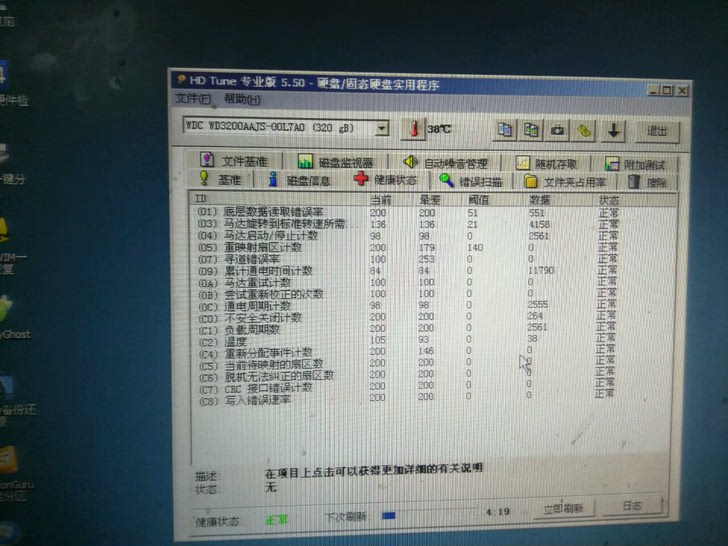Screen dimensions: 728x546
Task: Switch to the 错误扫描 tab
Action: tap(471, 181)
